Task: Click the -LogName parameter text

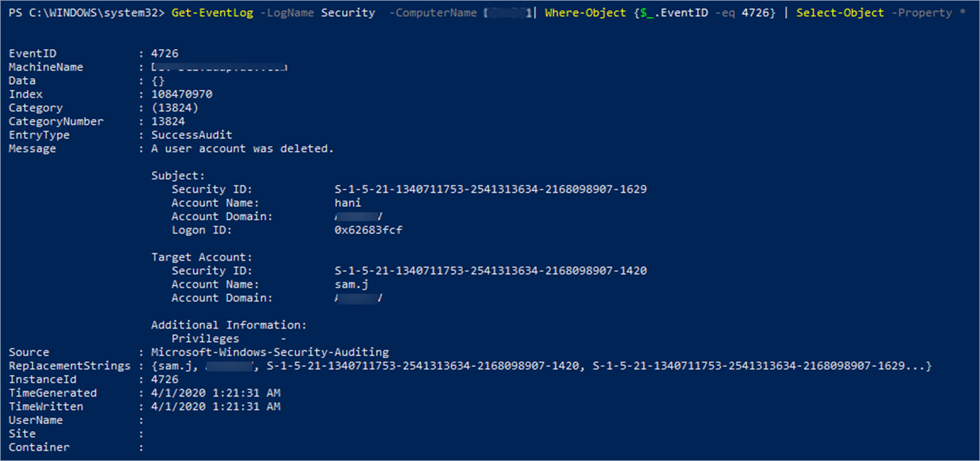Action: 287,13
